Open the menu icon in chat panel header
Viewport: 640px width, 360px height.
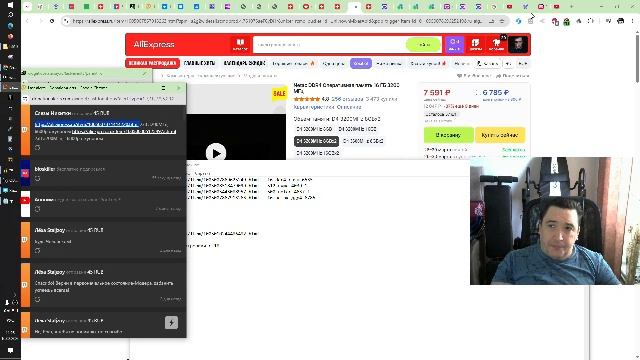[x=163, y=88]
